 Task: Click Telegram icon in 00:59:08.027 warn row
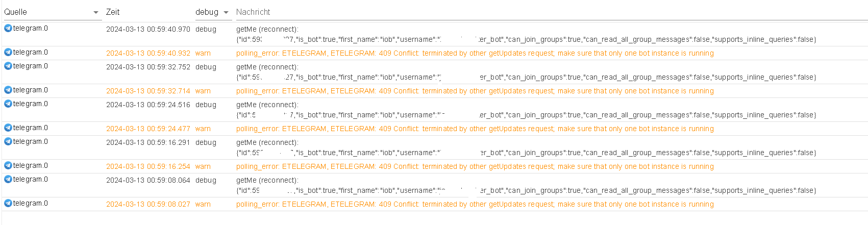(x=8, y=203)
